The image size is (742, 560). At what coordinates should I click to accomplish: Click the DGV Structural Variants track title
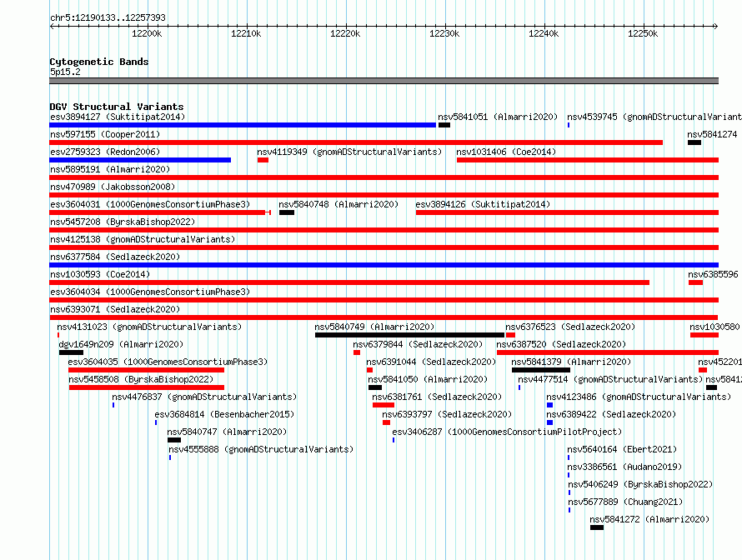(117, 107)
